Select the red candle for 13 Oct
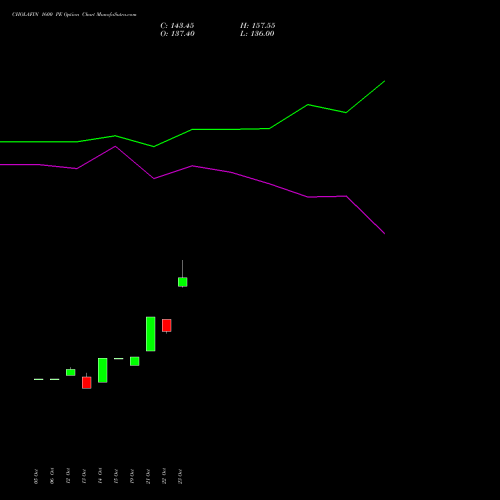The width and height of the screenshot is (500, 500). tap(87, 382)
